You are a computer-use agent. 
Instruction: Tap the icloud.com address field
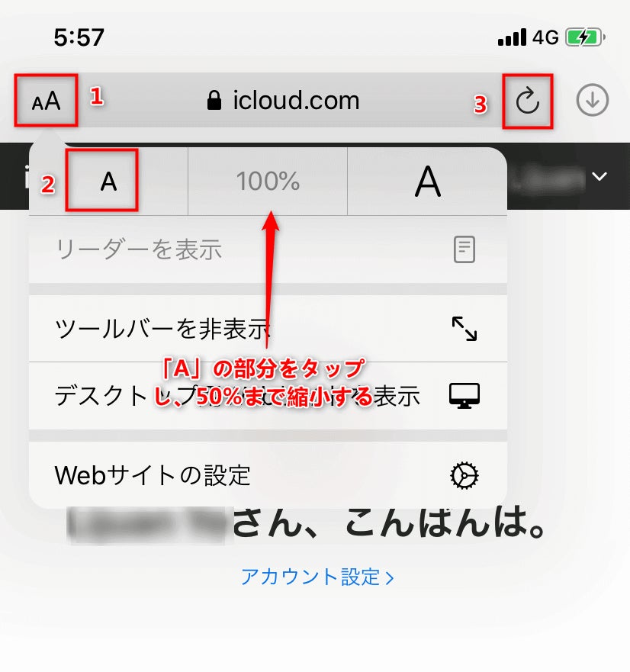point(283,100)
